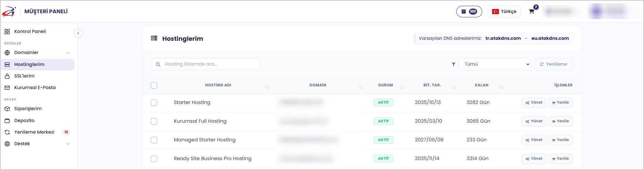Open Siparişlerim menu item
644x170 pixels.
tap(37, 109)
